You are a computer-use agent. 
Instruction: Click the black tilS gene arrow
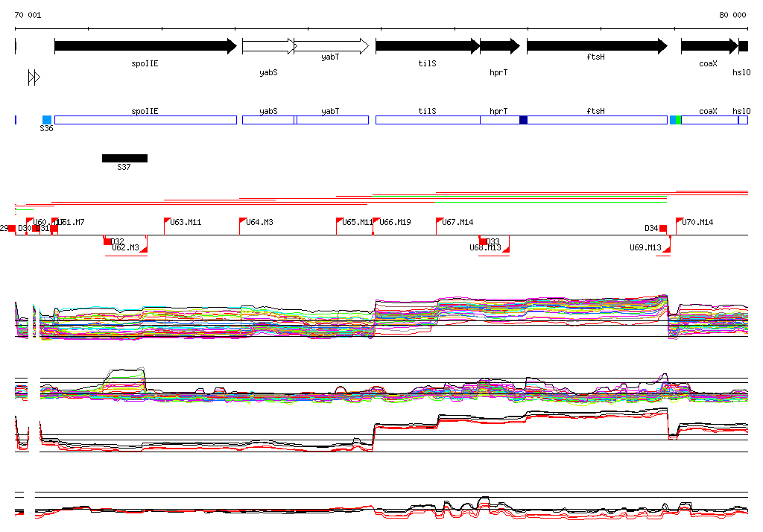click(428, 46)
